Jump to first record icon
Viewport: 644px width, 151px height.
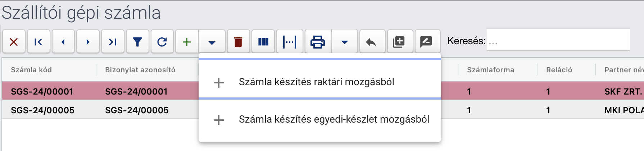(38, 42)
